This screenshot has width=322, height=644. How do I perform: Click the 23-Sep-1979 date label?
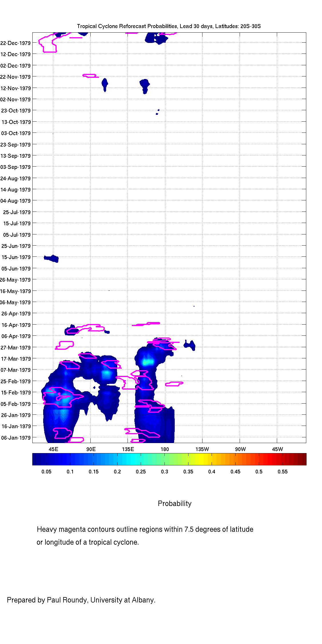(x=15, y=145)
